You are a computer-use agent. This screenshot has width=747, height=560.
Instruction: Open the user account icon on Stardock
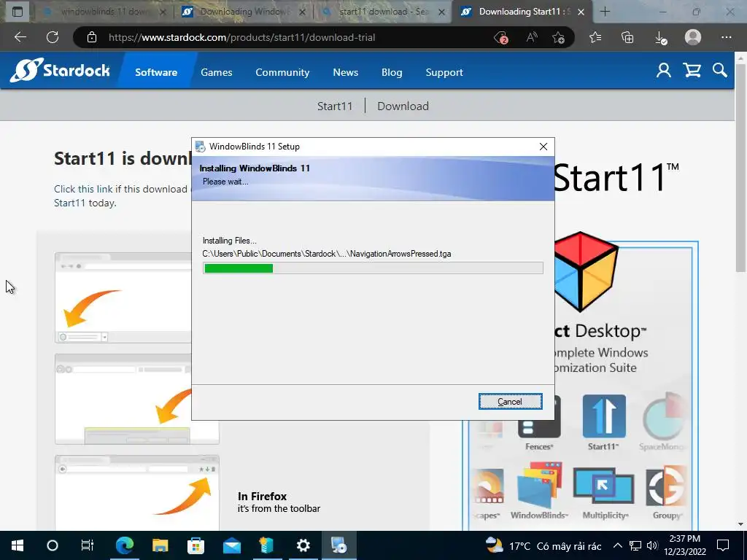click(x=664, y=71)
